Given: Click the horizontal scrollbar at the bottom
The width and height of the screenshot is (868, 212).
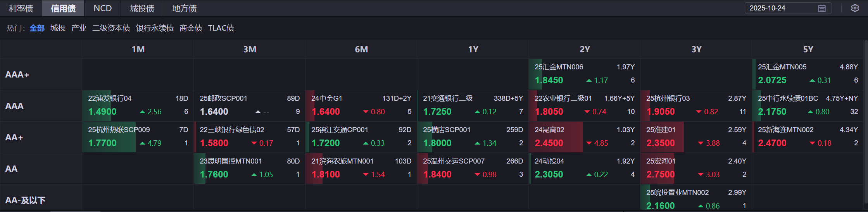Looking at the screenshot, I should [x=76, y=211].
